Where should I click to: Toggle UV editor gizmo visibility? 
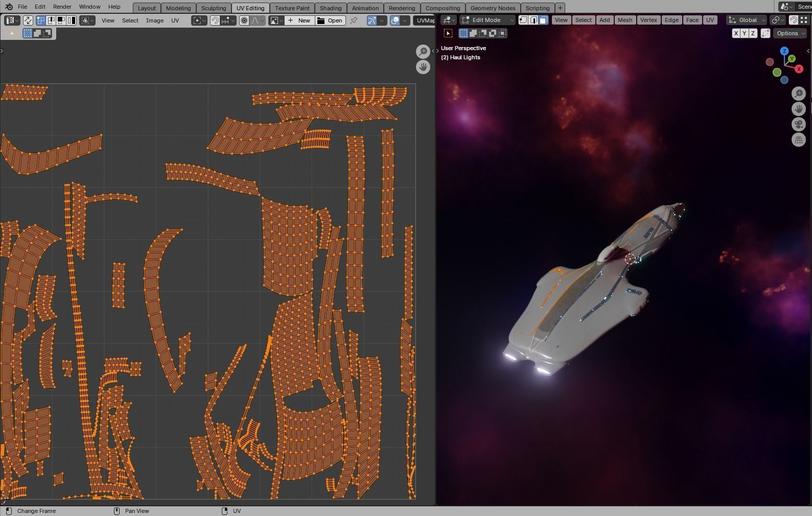(372, 20)
